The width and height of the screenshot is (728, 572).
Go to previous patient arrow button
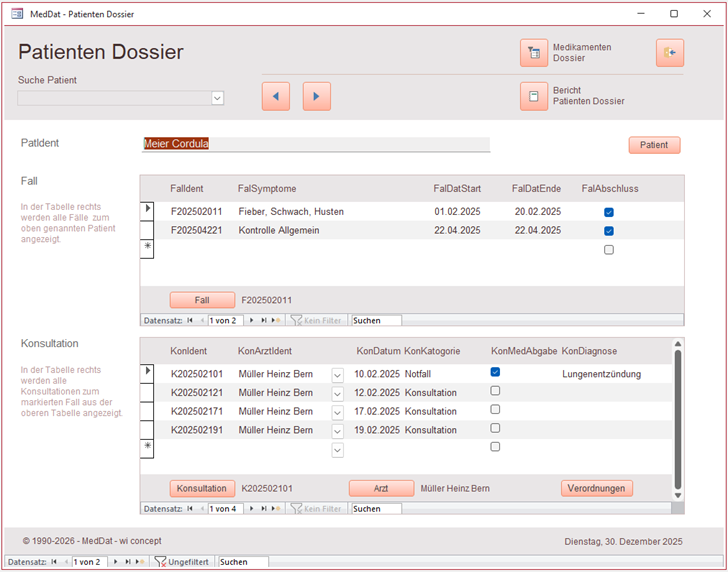click(276, 96)
